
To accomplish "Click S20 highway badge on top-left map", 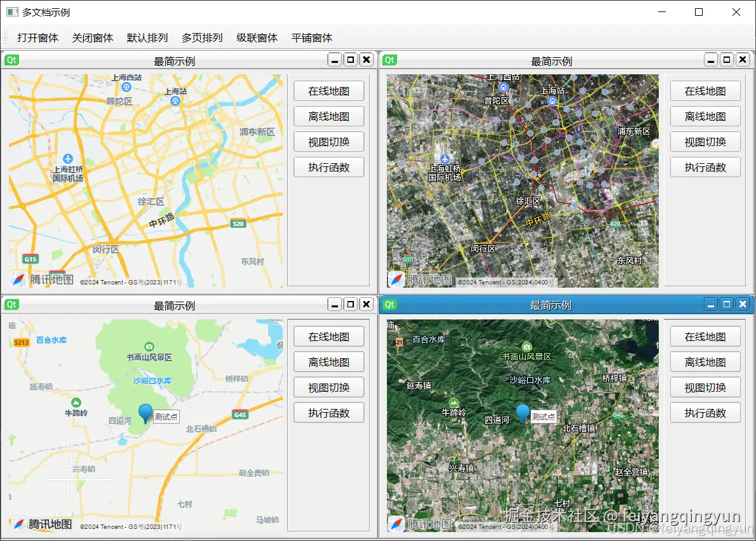I will pyautogui.click(x=238, y=224).
